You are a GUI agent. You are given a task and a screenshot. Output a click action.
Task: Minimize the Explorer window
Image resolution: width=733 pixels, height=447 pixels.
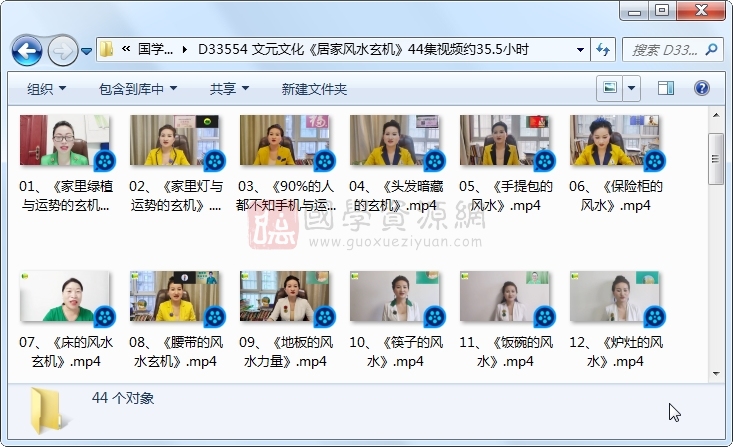tap(634, 11)
